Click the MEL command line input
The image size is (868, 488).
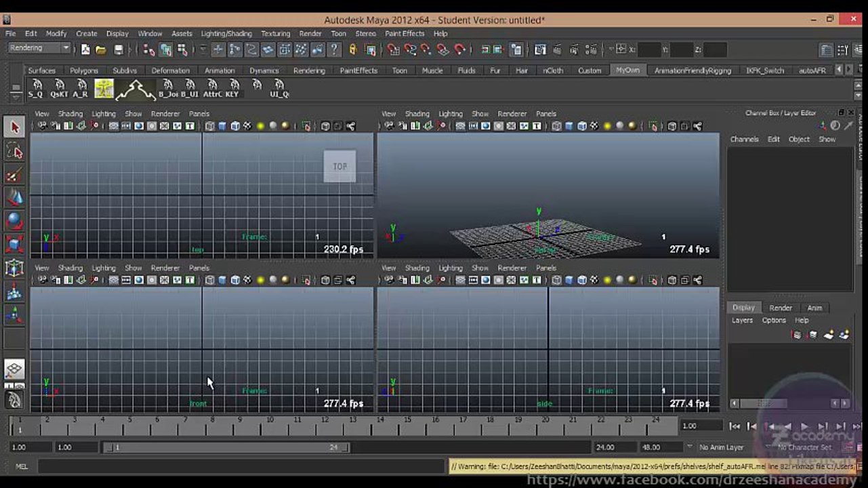tap(243, 466)
